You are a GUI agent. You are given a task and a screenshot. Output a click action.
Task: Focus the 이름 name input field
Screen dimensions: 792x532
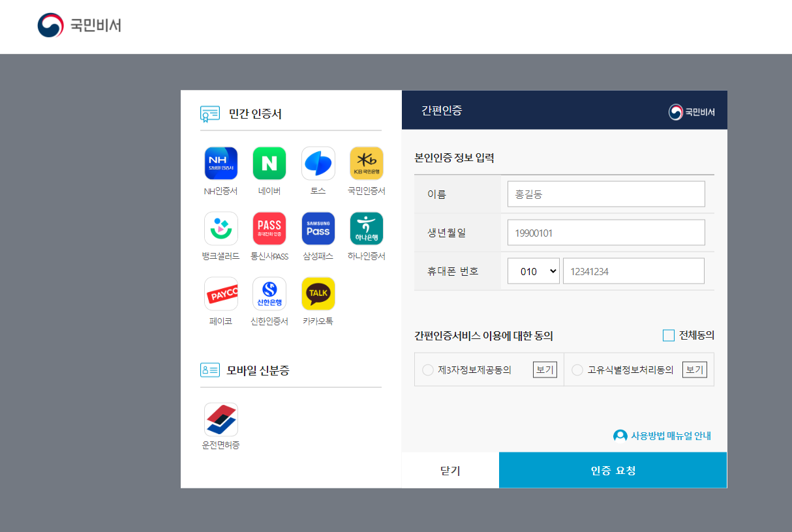(606, 194)
